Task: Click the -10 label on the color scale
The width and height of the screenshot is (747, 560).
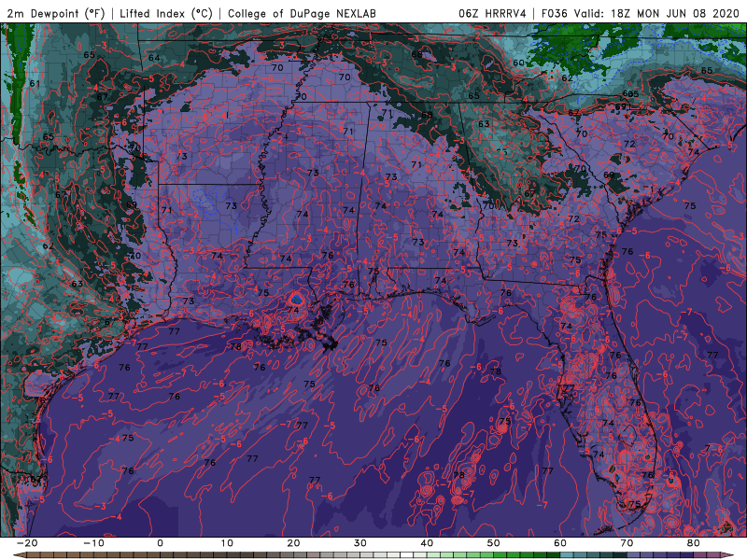Action: click(x=93, y=543)
